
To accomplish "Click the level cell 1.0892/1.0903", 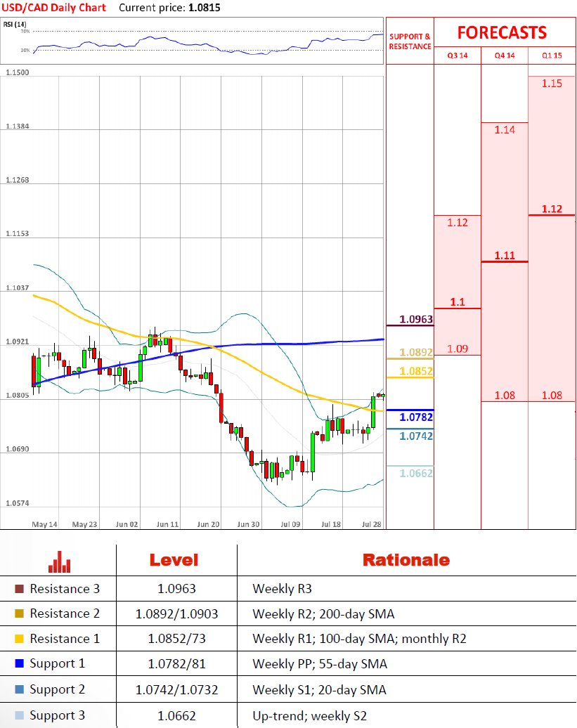I will [x=177, y=614].
